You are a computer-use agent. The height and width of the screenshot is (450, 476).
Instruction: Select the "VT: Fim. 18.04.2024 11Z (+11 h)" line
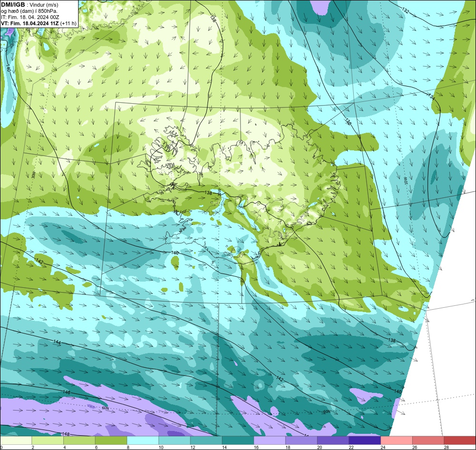39,23
